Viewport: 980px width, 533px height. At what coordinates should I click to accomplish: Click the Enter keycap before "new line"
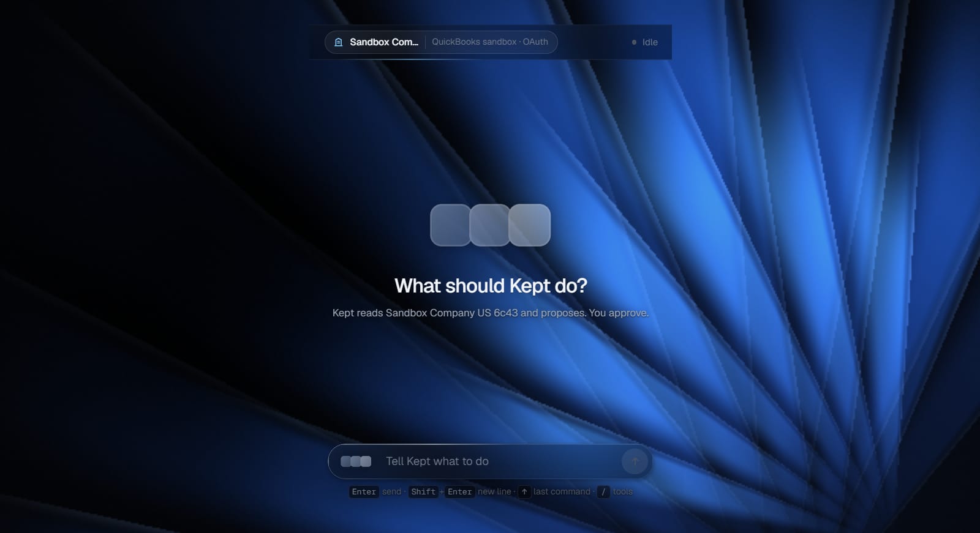pos(459,491)
